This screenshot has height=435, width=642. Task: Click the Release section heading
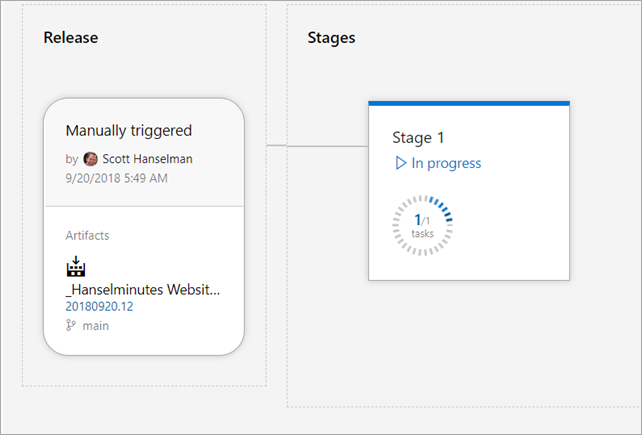tap(71, 38)
